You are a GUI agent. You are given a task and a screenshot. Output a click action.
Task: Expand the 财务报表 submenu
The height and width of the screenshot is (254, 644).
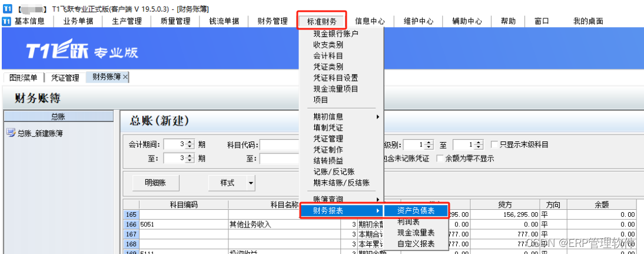(x=377, y=210)
